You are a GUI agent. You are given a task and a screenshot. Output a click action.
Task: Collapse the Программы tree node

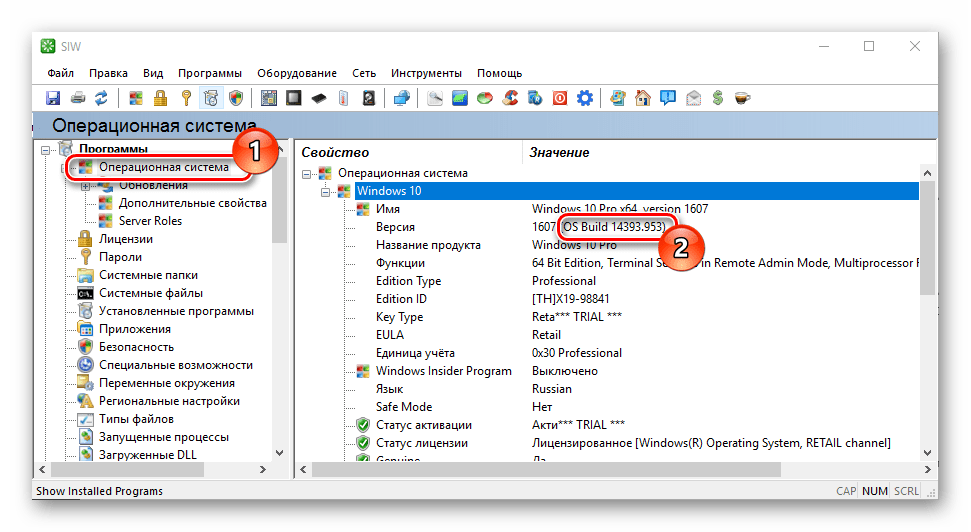(46, 150)
